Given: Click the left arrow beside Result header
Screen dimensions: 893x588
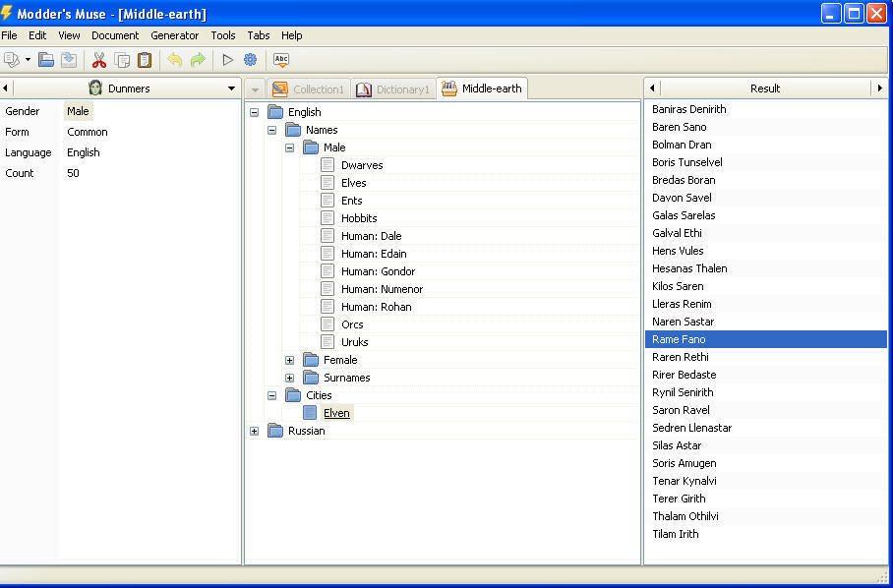Looking at the screenshot, I should point(652,88).
